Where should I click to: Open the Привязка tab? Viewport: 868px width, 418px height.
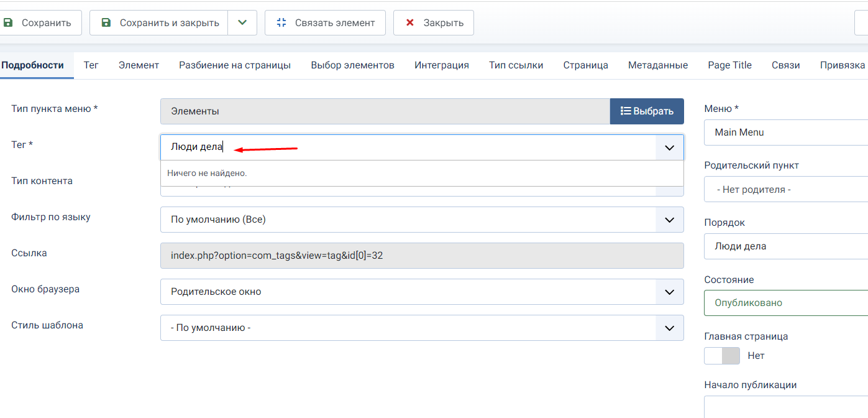pos(842,65)
